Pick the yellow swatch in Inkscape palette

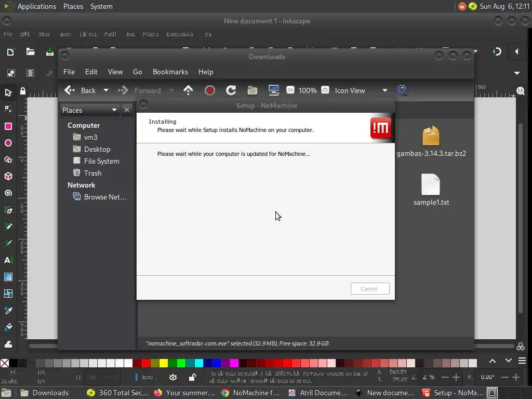pos(164,363)
